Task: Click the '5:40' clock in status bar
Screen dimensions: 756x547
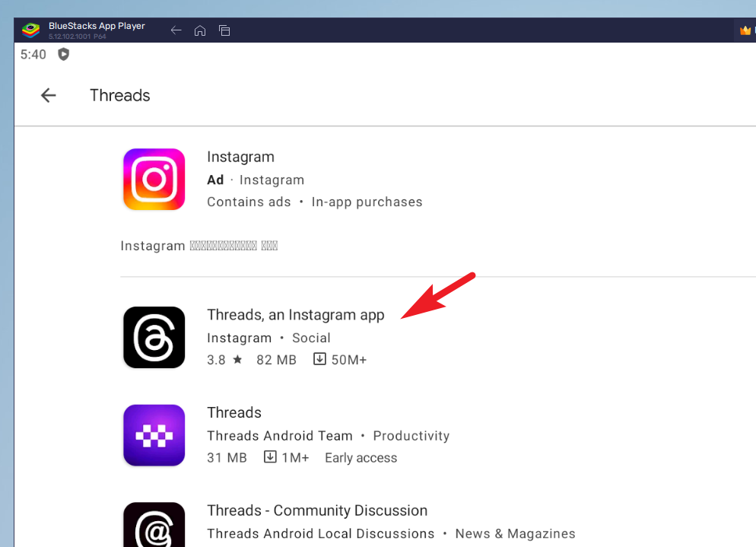Action: pos(33,55)
